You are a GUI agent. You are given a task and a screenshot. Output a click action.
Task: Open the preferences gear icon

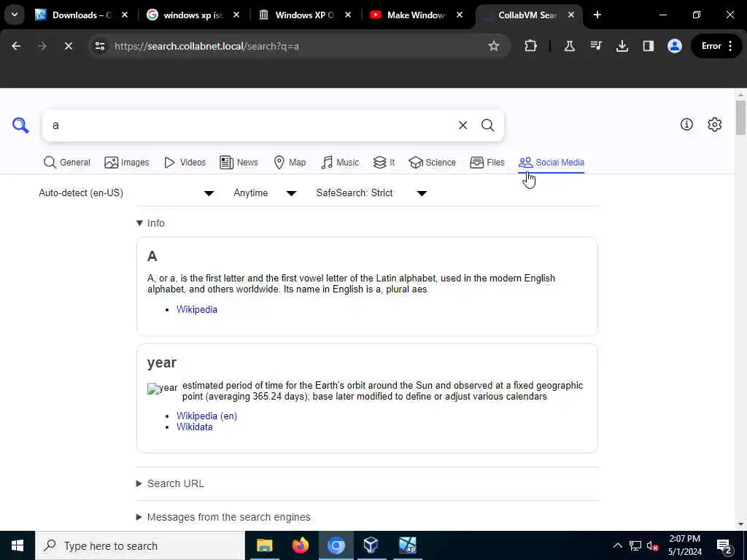point(714,125)
